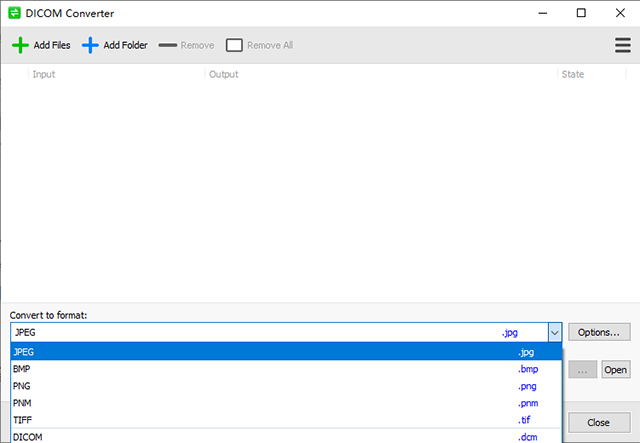The width and height of the screenshot is (640, 443).
Task: Click the Remove All square icon
Action: click(234, 45)
